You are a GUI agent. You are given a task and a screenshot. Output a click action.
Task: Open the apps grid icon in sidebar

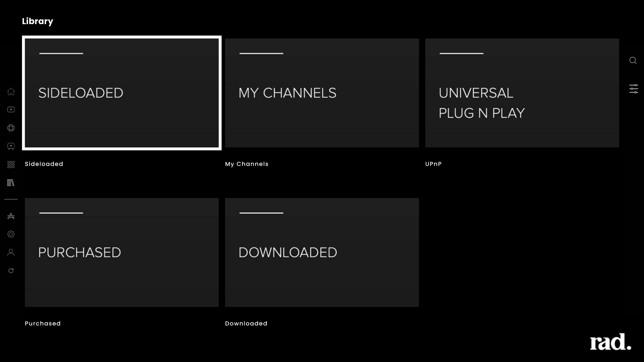point(11,164)
